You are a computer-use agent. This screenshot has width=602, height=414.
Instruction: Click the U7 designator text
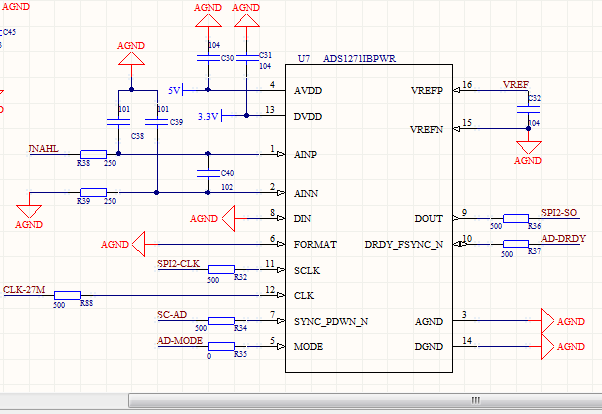pyautogui.click(x=304, y=59)
